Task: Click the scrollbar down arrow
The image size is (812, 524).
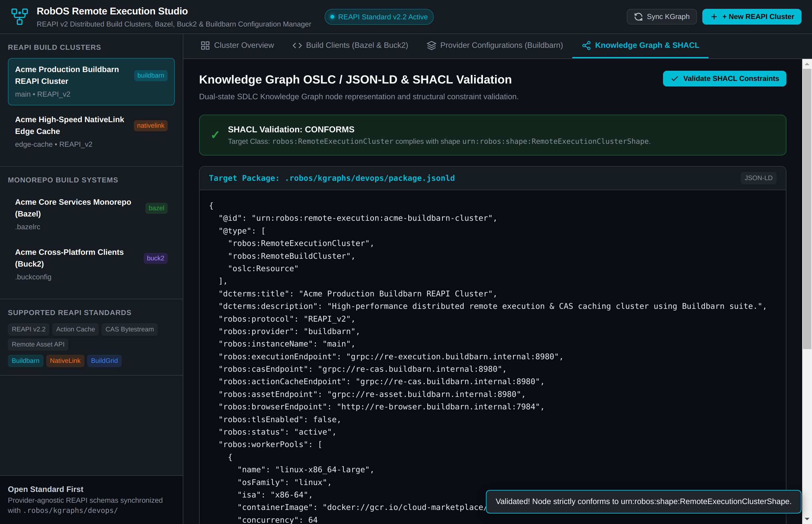Action: click(x=807, y=519)
